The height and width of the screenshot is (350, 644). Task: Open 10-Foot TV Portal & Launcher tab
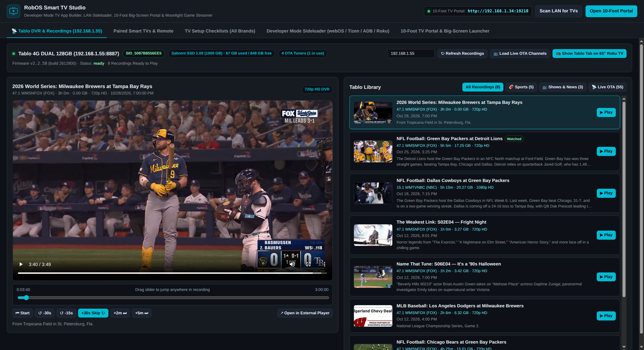pos(445,31)
